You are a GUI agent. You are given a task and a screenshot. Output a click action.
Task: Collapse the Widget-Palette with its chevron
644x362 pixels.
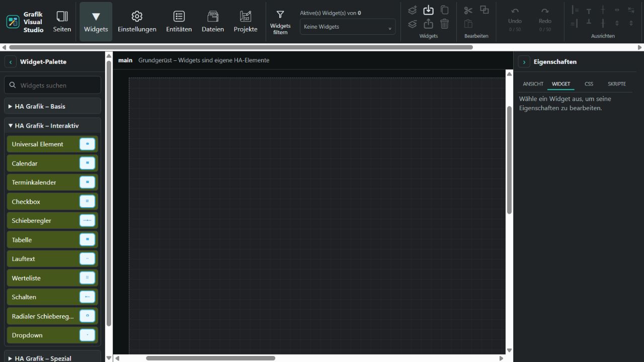(11, 62)
